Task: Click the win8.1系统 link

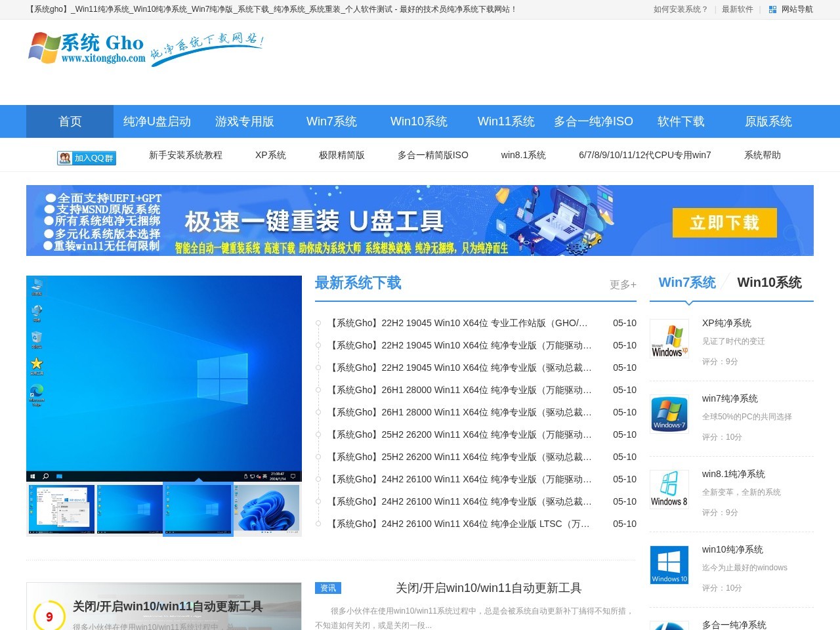Action: [524, 155]
